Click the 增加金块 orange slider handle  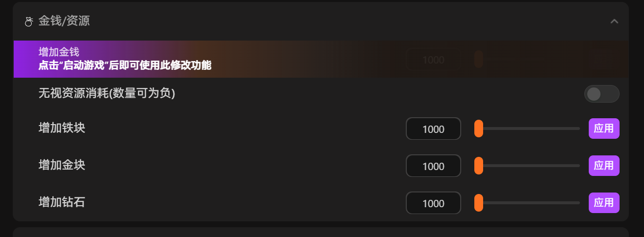[x=479, y=166]
